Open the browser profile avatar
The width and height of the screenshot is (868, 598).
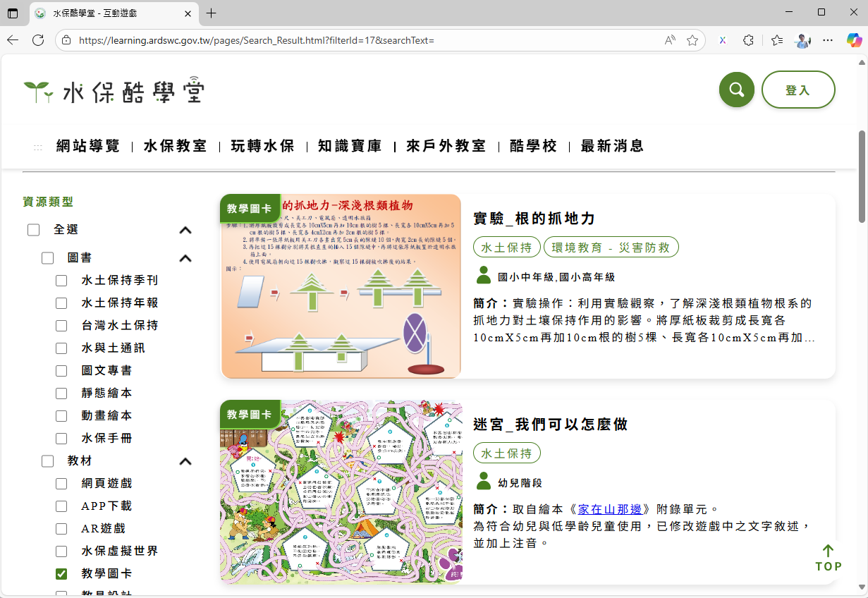coord(802,40)
